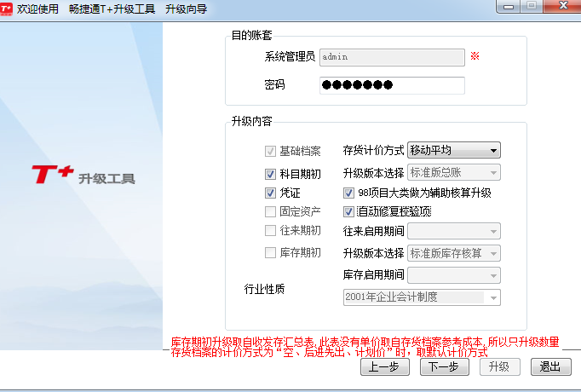Click the 上一步 button
Viewport: 581px width, 392px height.
pyautogui.click(x=384, y=366)
